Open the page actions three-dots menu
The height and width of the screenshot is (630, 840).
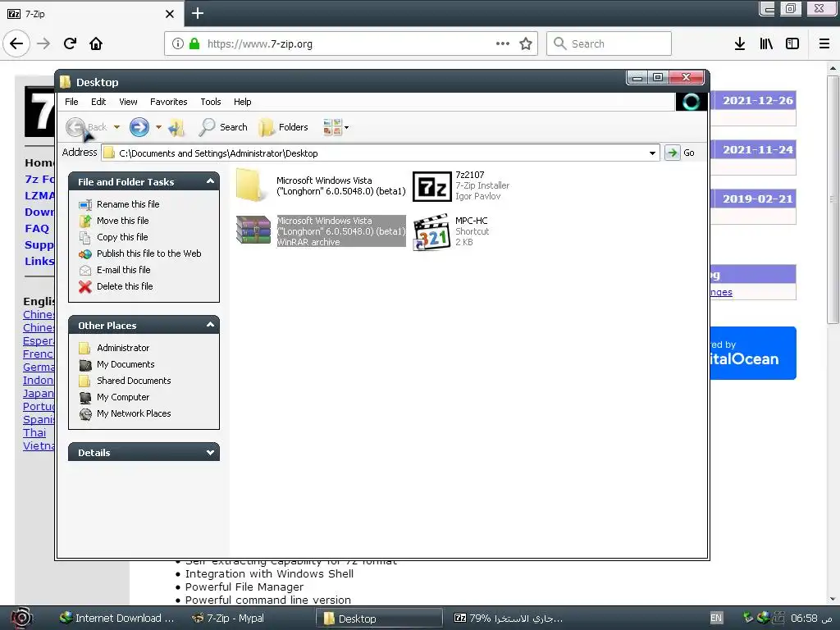point(503,43)
